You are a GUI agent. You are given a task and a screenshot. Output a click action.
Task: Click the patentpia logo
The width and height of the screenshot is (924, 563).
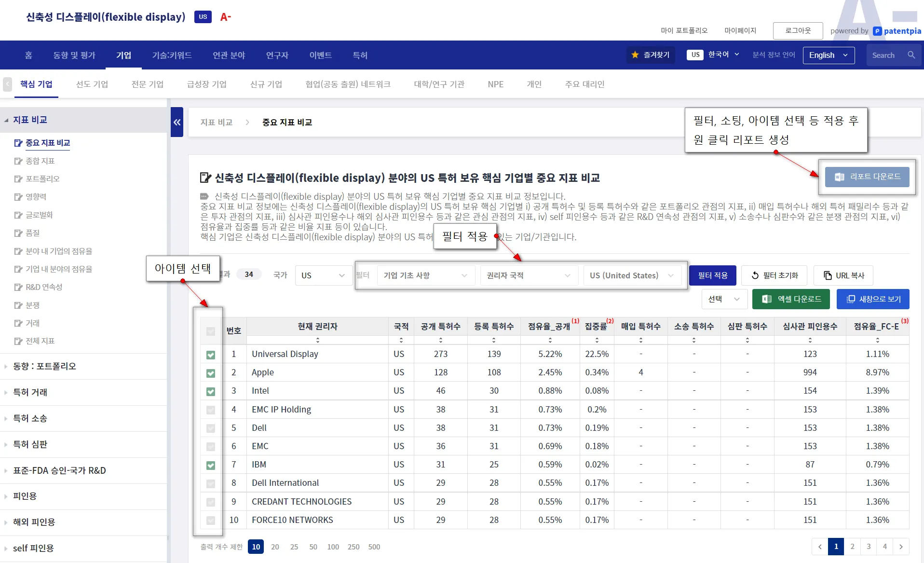[x=897, y=31]
